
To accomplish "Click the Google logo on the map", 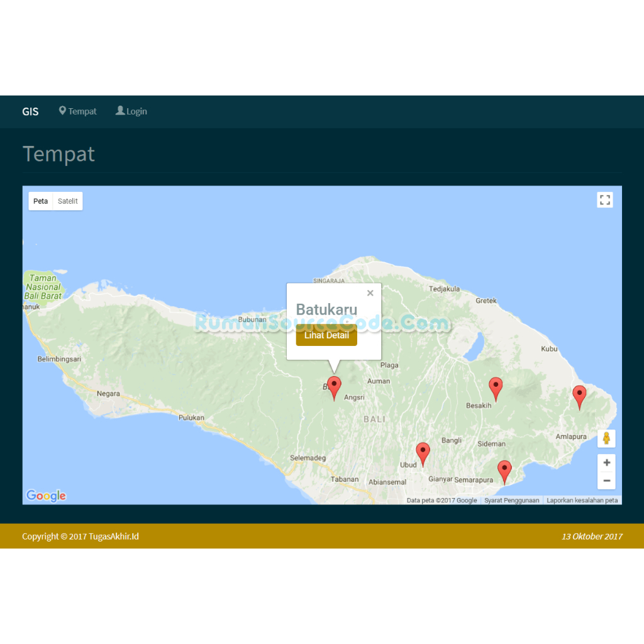I will (x=46, y=496).
